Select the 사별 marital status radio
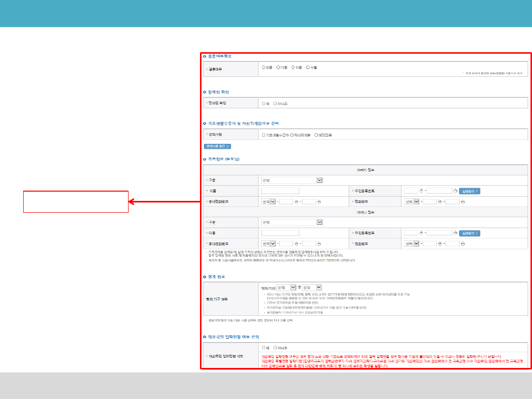The height and width of the screenshot is (399, 532). pyautogui.click(x=308, y=67)
